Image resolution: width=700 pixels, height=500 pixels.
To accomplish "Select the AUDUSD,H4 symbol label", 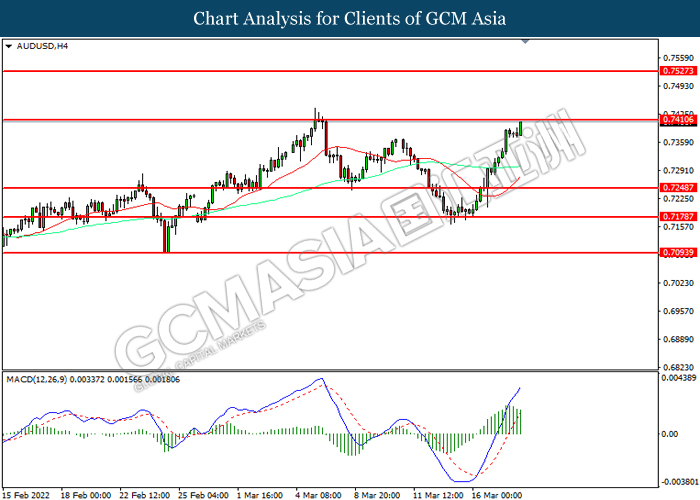I will [x=42, y=46].
